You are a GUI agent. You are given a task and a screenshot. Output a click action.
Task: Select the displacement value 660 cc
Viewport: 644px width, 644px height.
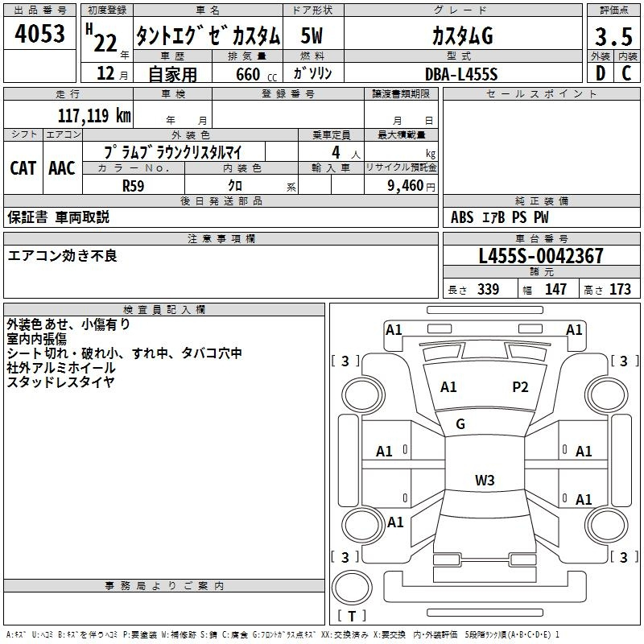click(x=257, y=75)
